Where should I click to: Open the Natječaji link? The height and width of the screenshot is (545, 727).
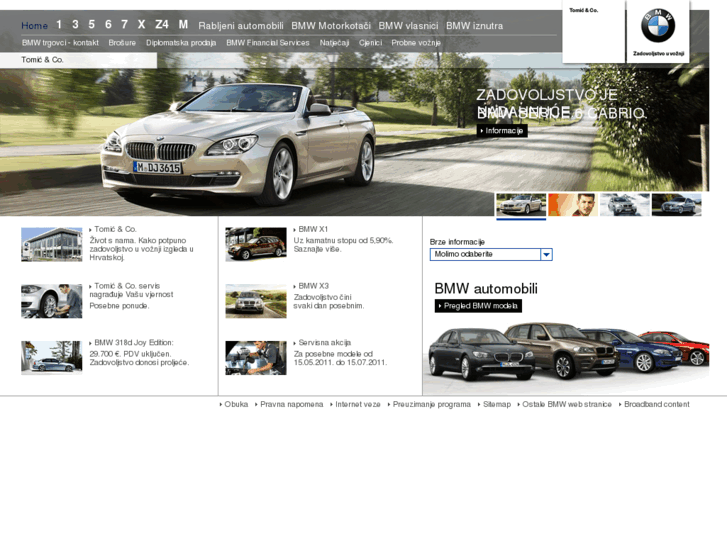click(334, 43)
